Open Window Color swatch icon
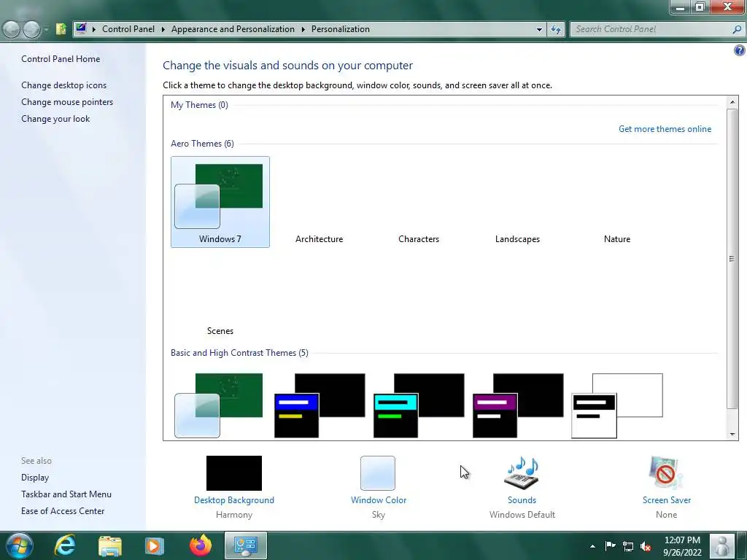The height and width of the screenshot is (560, 747). [378, 472]
